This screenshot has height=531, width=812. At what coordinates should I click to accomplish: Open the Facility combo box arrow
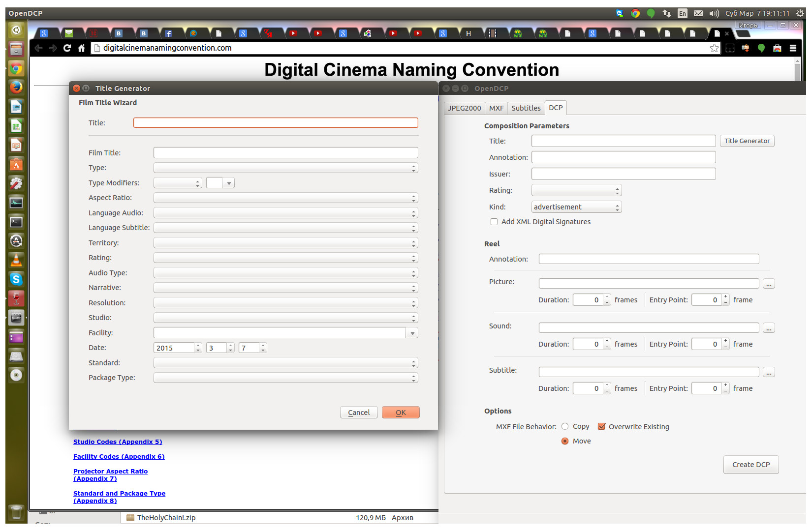[x=412, y=333]
